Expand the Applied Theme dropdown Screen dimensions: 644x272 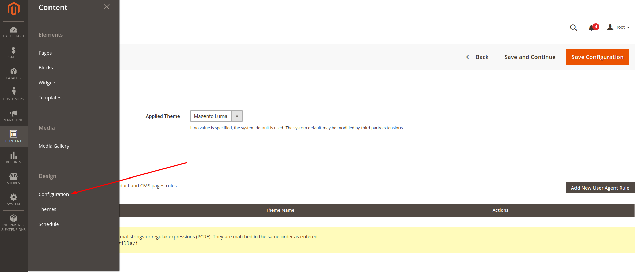[237, 116]
